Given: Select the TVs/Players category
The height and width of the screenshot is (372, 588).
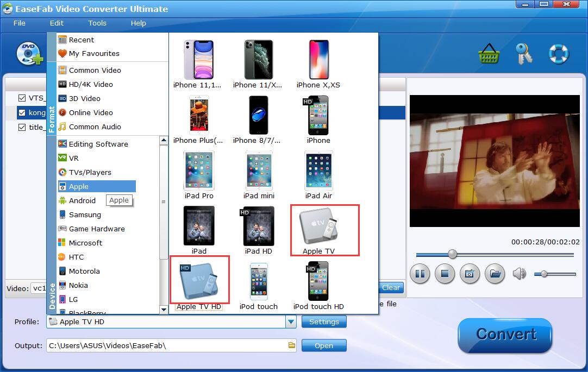Looking at the screenshot, I should coord(85,172).
